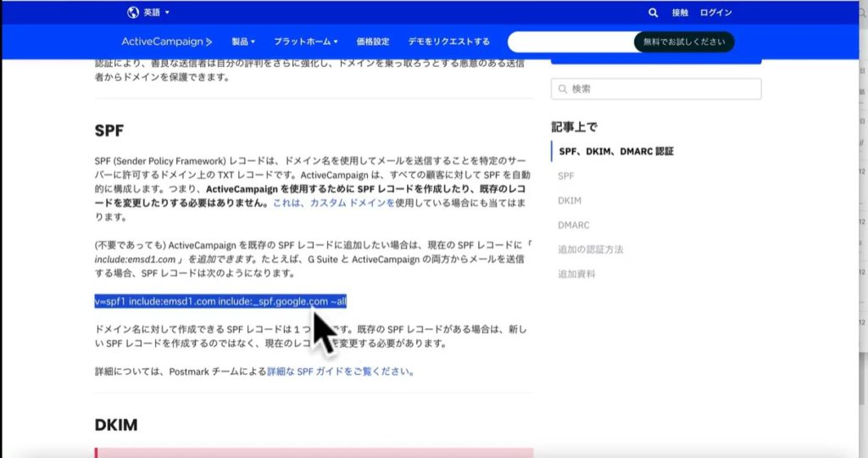The height and width of the screenshot is (458, 868).
Task: Click the search magnifier in top bar
Action: [653, 13]
